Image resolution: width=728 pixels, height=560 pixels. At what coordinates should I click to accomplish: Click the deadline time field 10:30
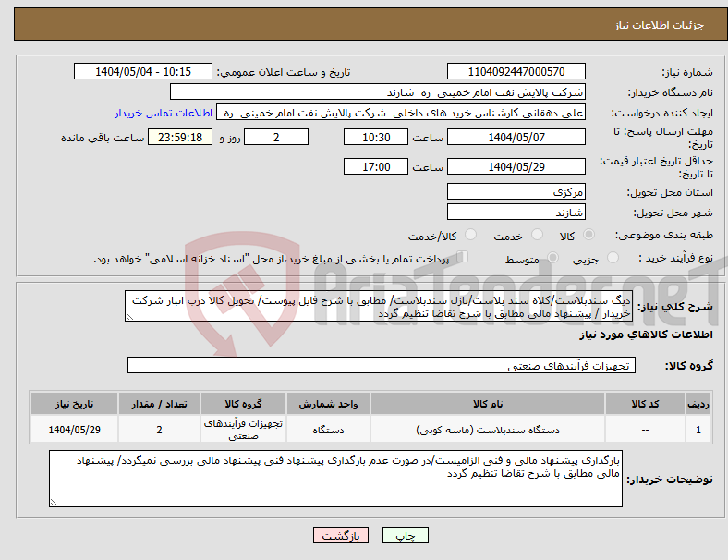coord(376,137)
